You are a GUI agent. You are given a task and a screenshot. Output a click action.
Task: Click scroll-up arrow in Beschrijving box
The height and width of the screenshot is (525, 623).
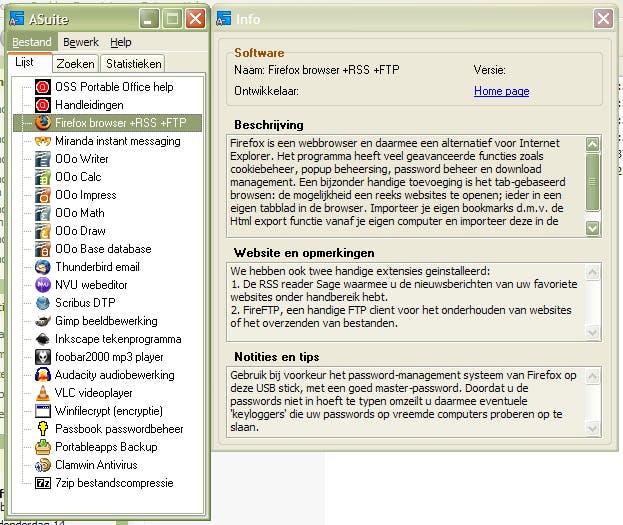[592, 144]
